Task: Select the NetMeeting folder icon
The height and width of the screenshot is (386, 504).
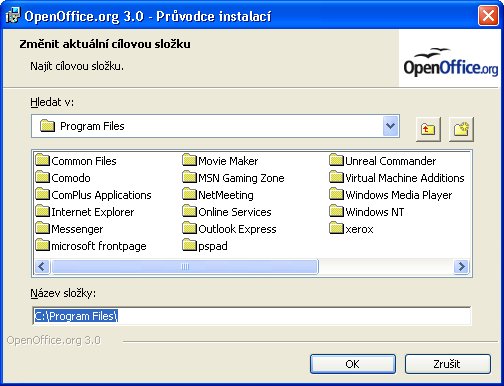Action: coord(190,194)
